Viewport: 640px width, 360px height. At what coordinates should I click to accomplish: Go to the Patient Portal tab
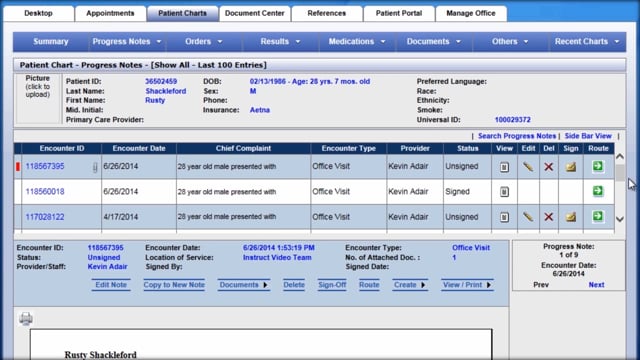click(399, 13)
